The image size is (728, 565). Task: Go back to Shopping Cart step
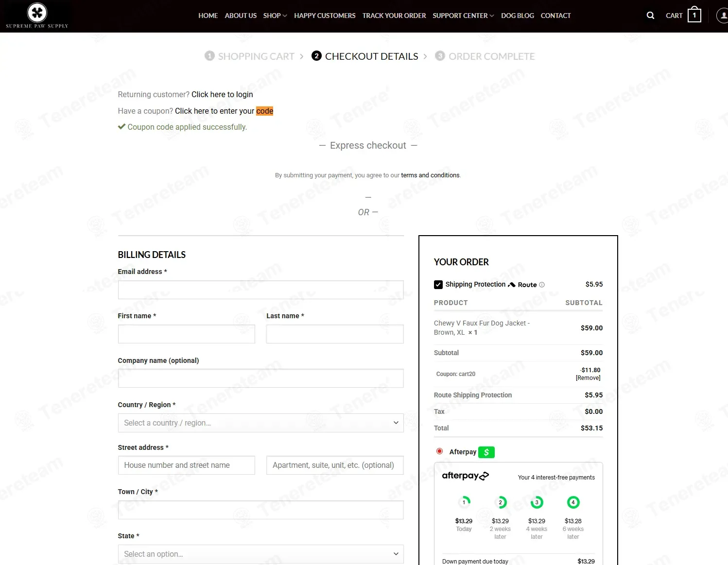click(250, 56)
